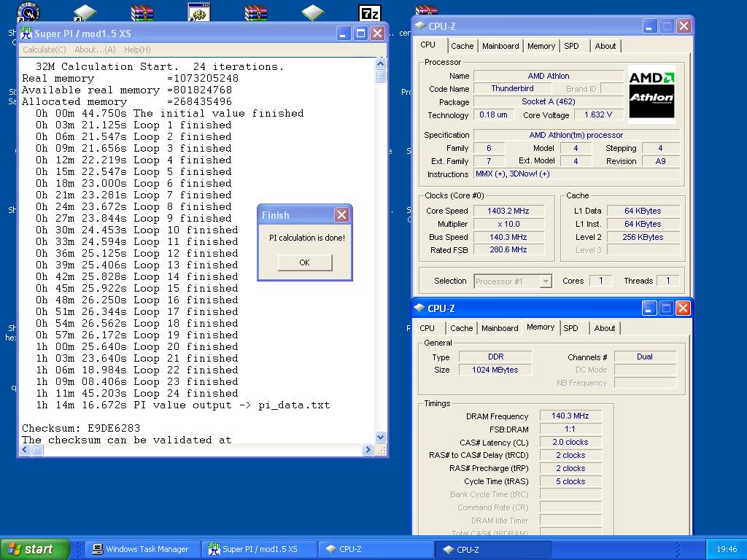Switch to Cache tab in the CPU-Z window showing Processor info

(x=462, y=46)
